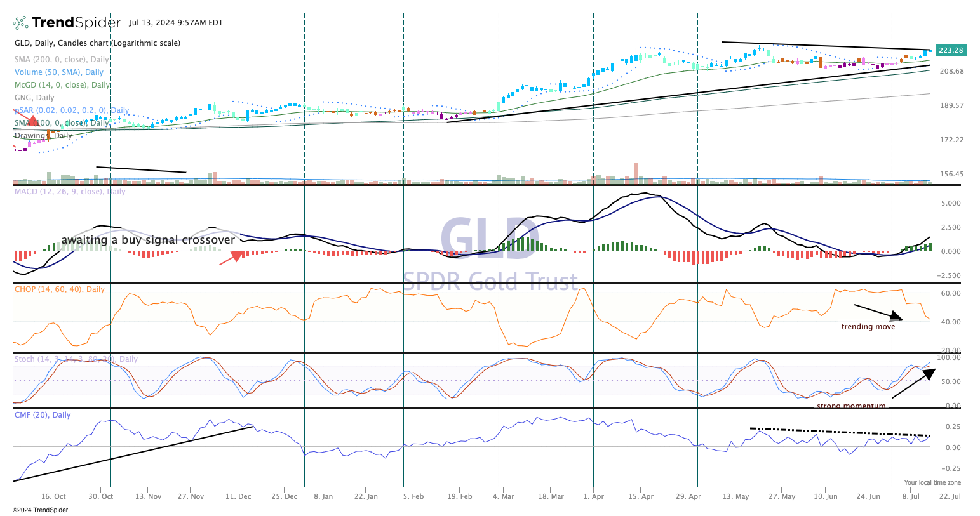Click the '©2024 TrendSpider' copyright text

tap(40, 510)
